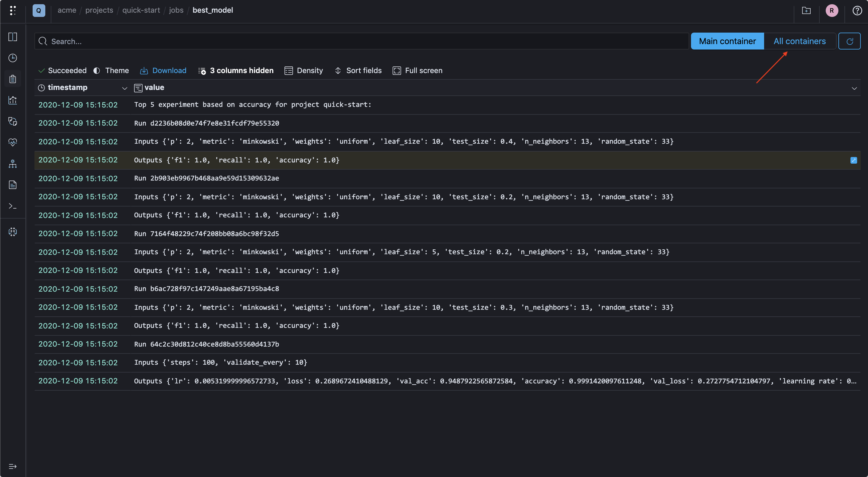Open the help question mark icon
The width and height of the screenshot is (868, 477).
click(x=857, y=11)
